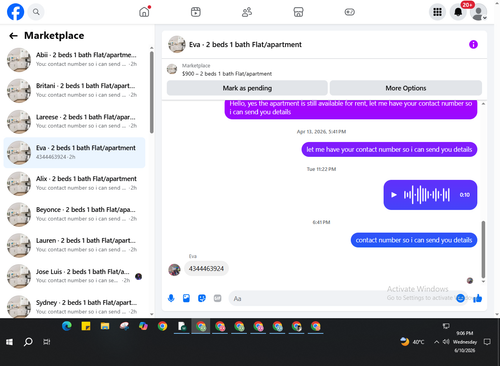500x366 pixels.
Task: Open Britani's apartment conversation
Action: click(x=74, y=90)
